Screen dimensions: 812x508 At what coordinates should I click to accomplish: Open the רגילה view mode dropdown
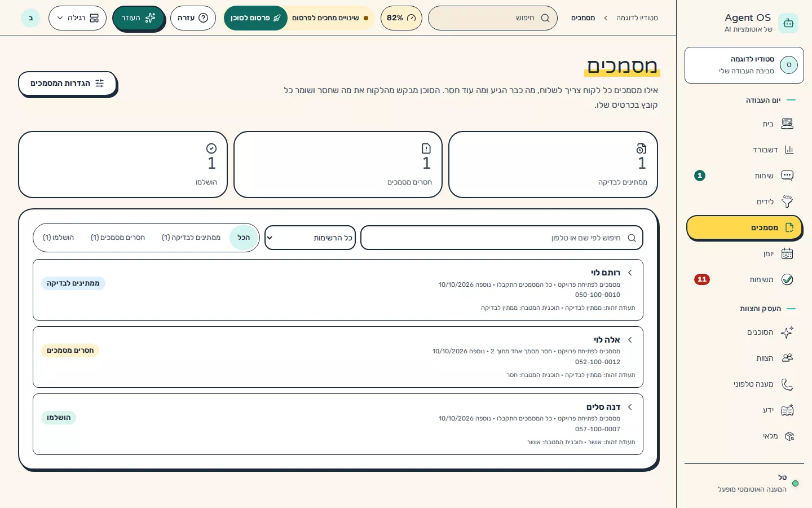(77, 18)
